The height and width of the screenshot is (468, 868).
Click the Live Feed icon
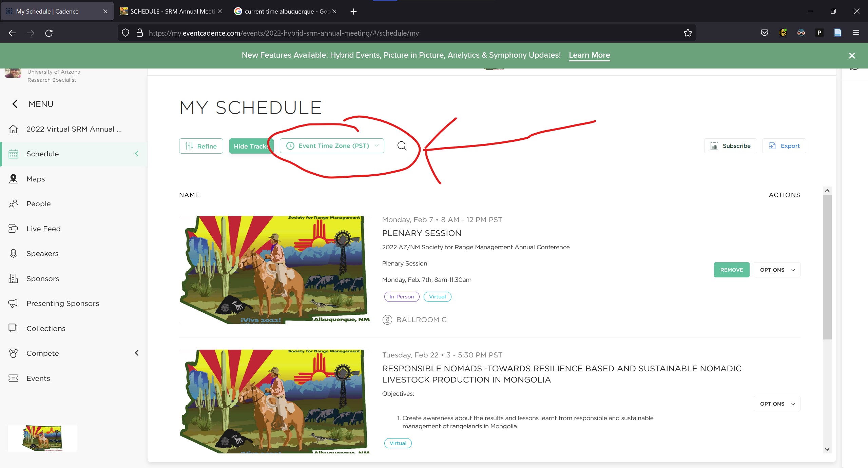(13, 229)
